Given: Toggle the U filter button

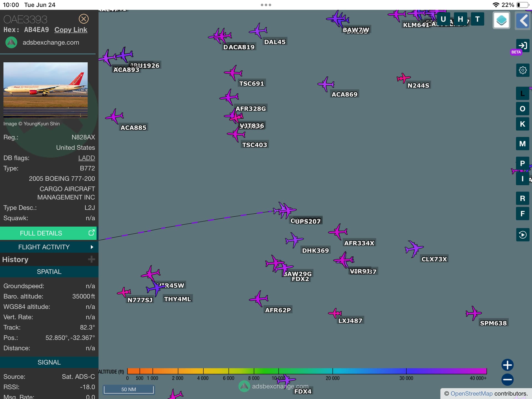Looking at the screenshot, I should pyautogui.click(x=443, y=19).
